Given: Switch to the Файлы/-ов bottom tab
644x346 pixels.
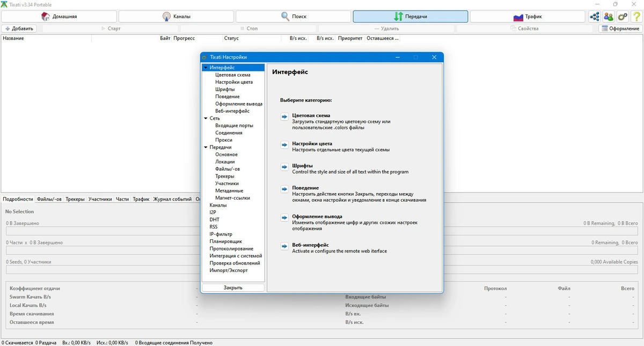Looking at the screenshot, I should click(49, 199).
